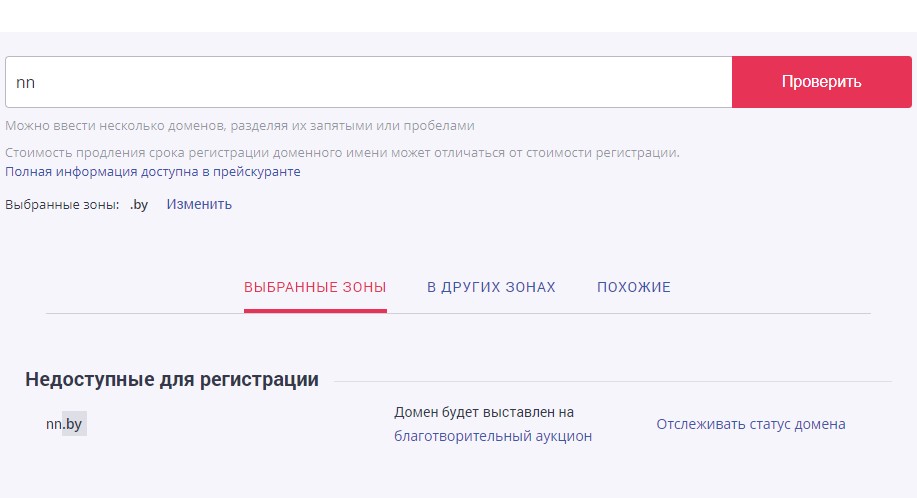Click the Недоступные для регистрации heading
The image size is (917, 498).
(172, 379)
